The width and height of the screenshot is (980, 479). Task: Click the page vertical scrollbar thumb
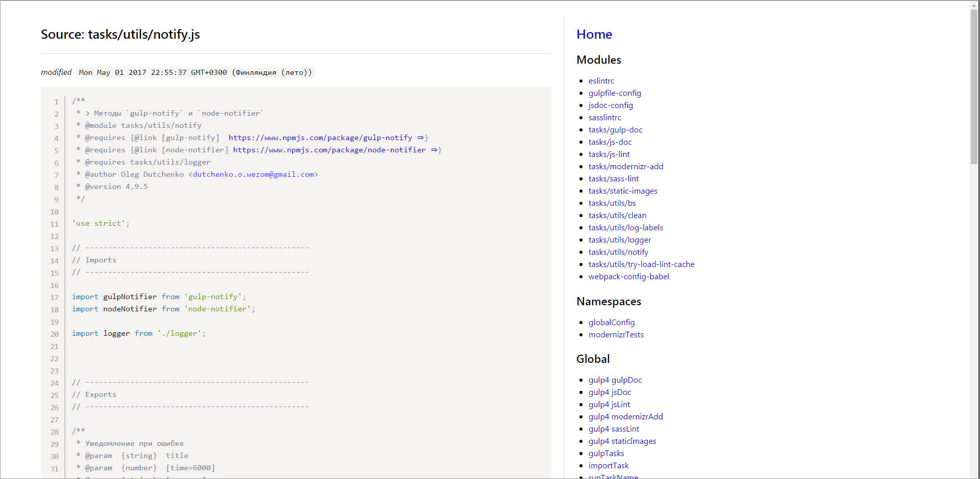tap(974, 87)
